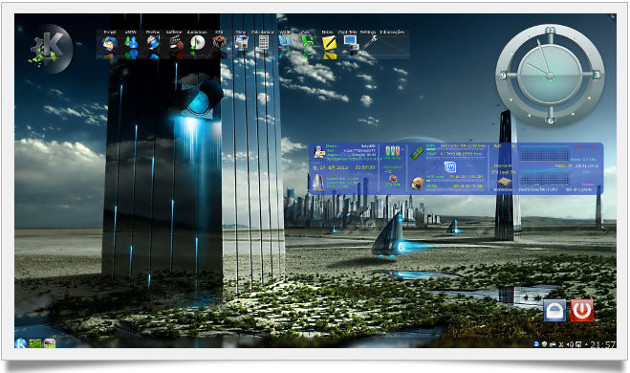Expand hidden system tray icons arrow
Screen dimensions: 630x373
pyautogui.click(x=586, y=345)
